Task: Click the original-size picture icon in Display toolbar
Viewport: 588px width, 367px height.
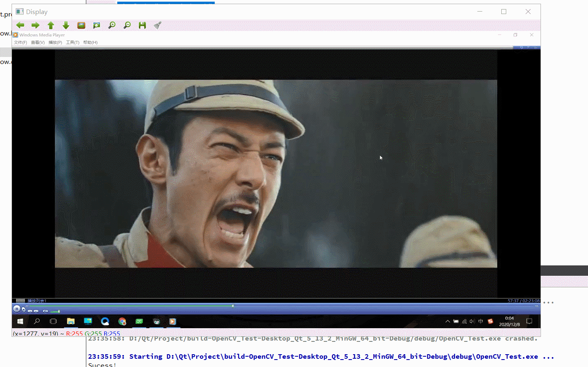Action: click(81, 25)
